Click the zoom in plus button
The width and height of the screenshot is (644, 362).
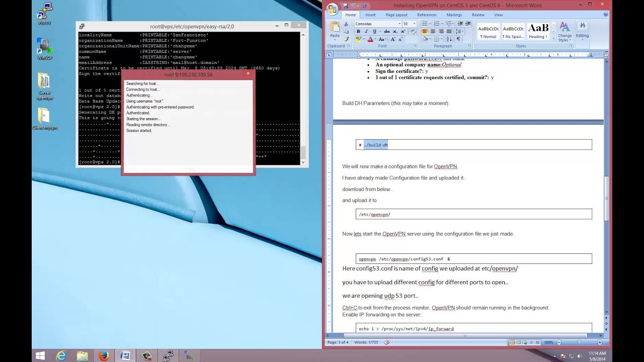[600, 342]
